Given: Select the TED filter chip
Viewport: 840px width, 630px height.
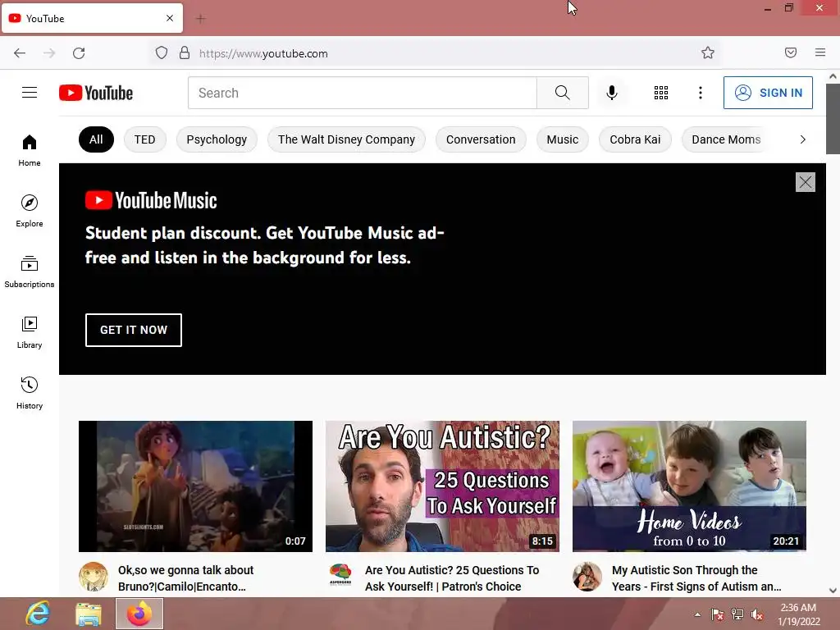Looking at the screenshot, I should coord(144,139).
